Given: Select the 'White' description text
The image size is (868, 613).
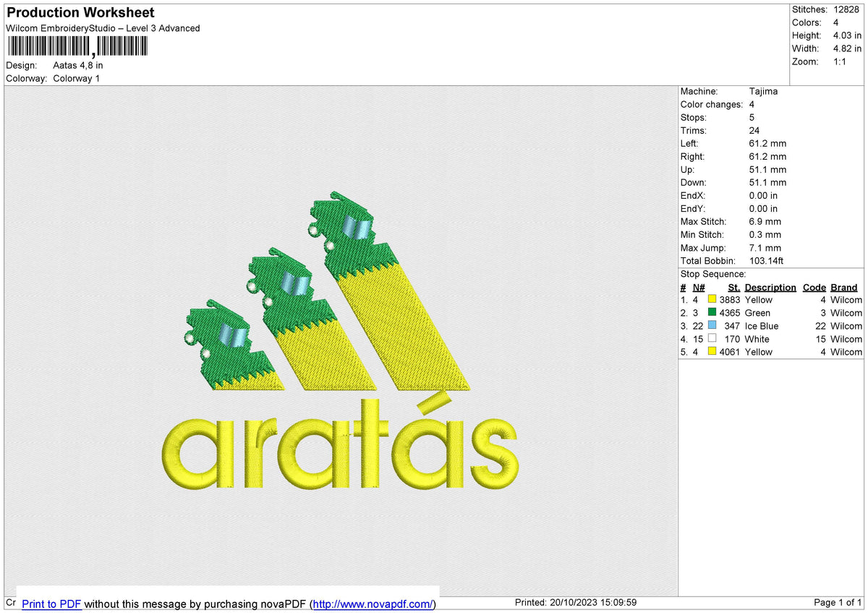Looking at the screenshot, I should (757, 339).
